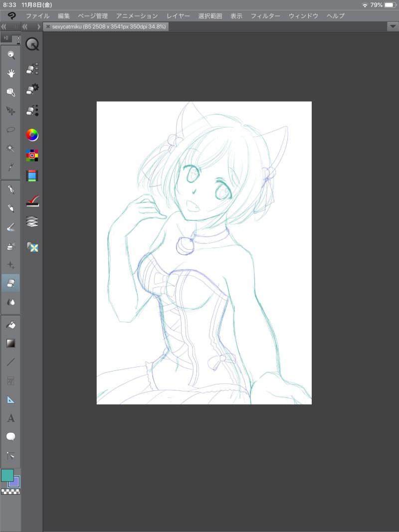
Task: Open the Quick Access palette
Action: [x=32, y=44]
